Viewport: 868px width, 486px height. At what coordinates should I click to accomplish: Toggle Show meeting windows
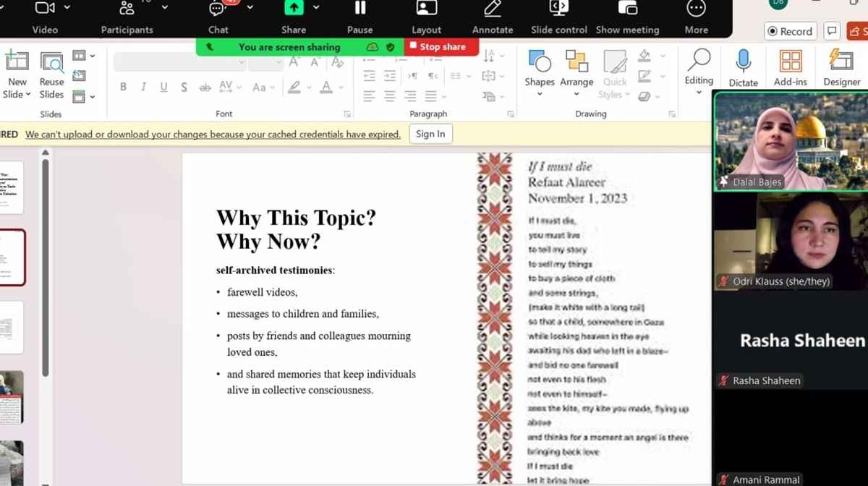click(627, 10)
